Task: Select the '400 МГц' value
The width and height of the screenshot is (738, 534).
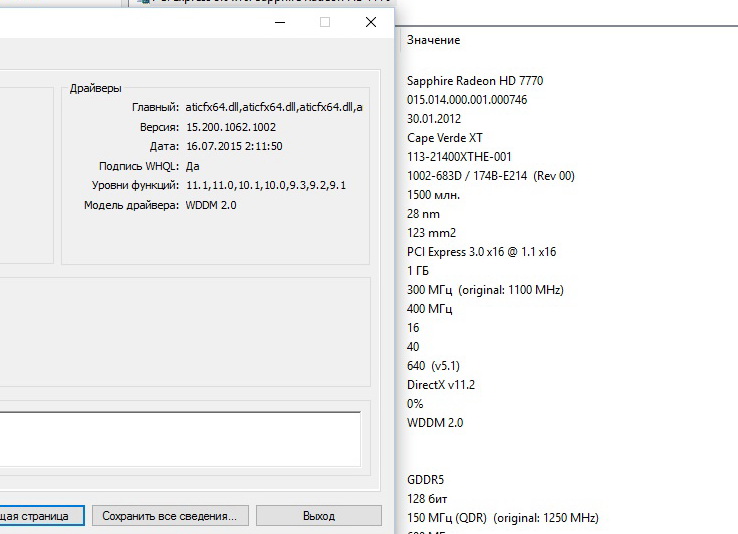Action: (429, 309)
